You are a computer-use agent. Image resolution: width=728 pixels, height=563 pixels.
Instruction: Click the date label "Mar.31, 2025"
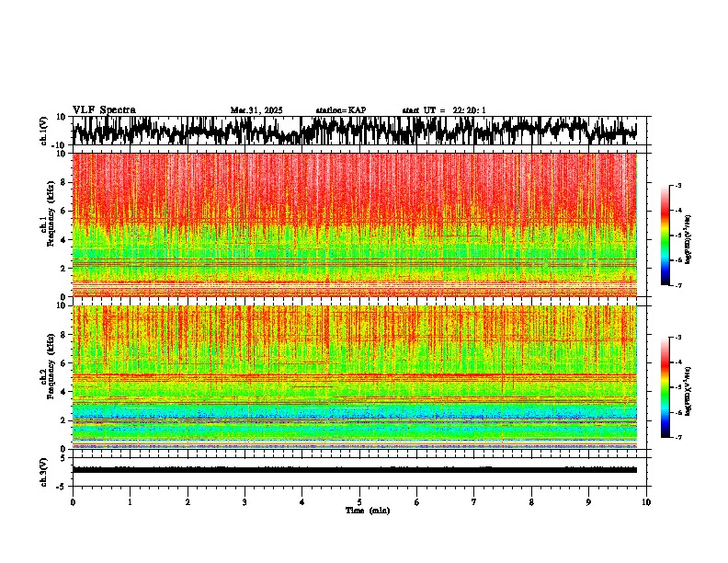(256, 110)
